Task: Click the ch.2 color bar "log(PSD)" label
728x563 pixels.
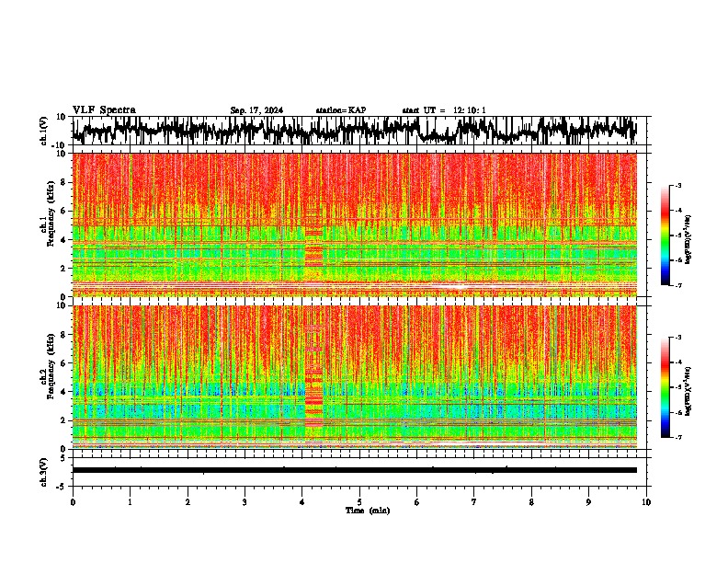Action: tap(688, 391)
